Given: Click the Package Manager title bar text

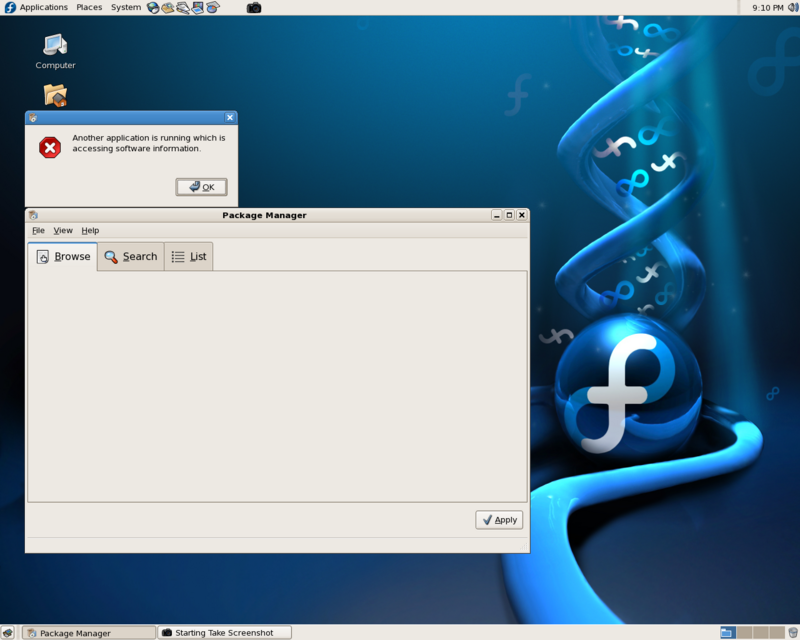Looking at the screenshot, I should tap(264, 215).
